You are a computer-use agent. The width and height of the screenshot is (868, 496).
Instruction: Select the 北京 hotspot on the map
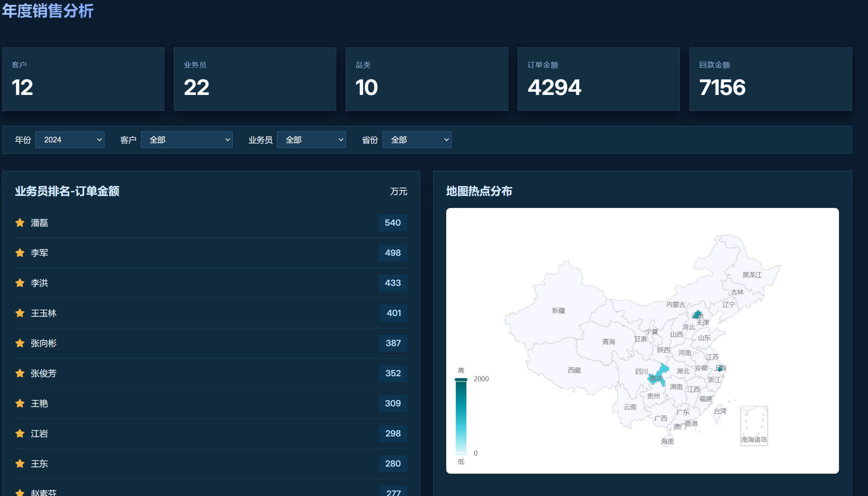(x=697, y=314)
